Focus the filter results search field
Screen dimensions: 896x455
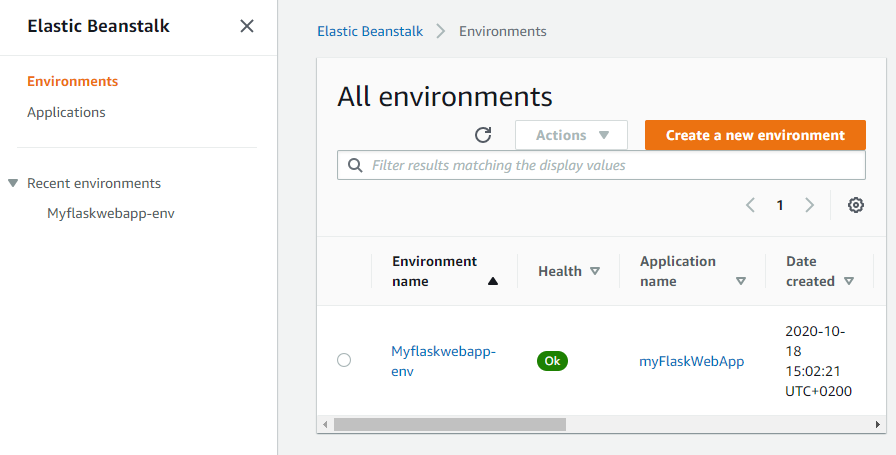601,165
